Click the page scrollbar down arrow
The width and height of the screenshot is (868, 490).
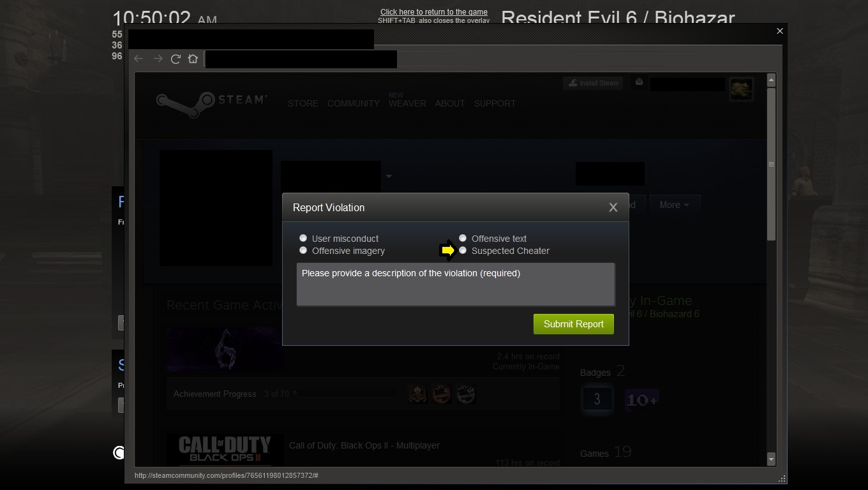click(771, 459)
